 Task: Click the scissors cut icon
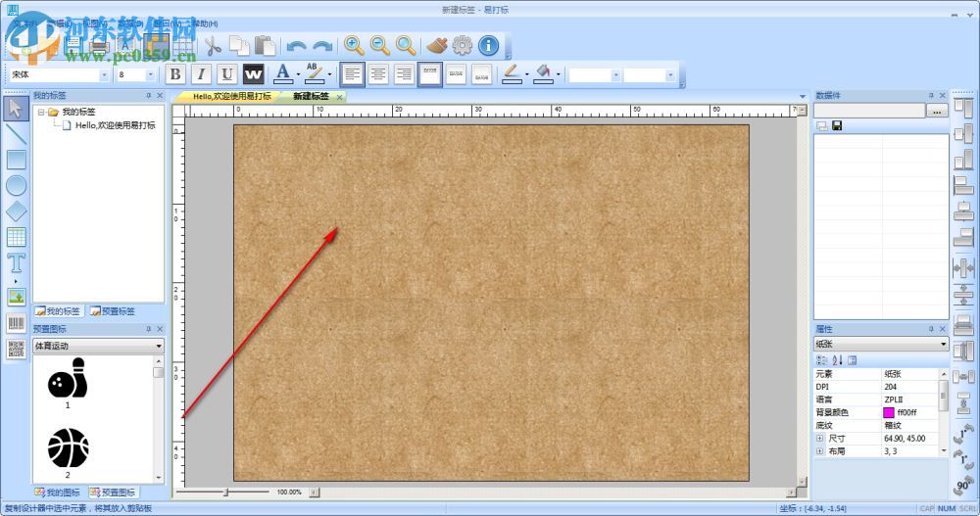pos(213,46)
